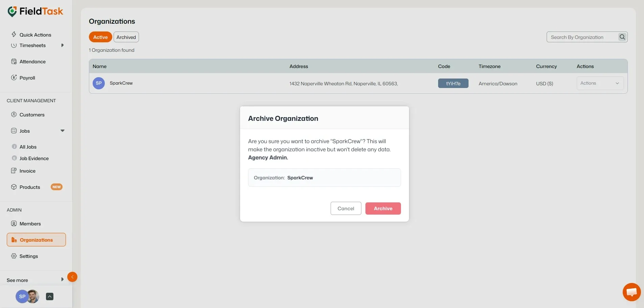Open Members admin page
The image size is (644, 308).
30,224
